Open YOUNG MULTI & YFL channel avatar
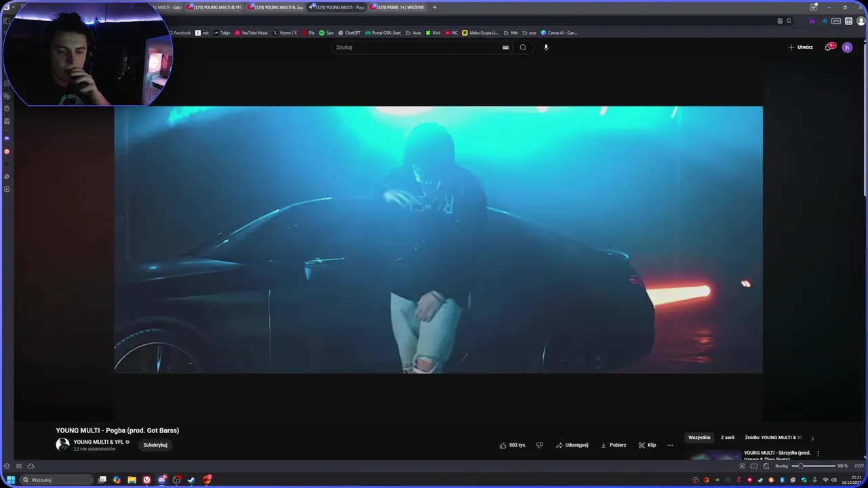Screen dimensions: 868x488 [62, 445]
